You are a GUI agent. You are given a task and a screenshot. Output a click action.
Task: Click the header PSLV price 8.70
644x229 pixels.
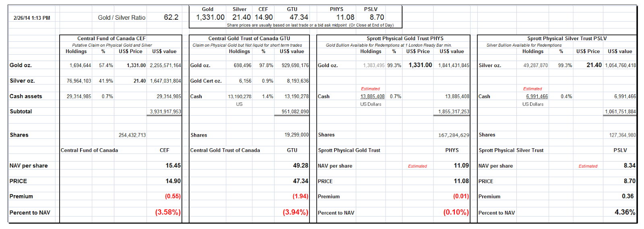click(x=377, y=17)
